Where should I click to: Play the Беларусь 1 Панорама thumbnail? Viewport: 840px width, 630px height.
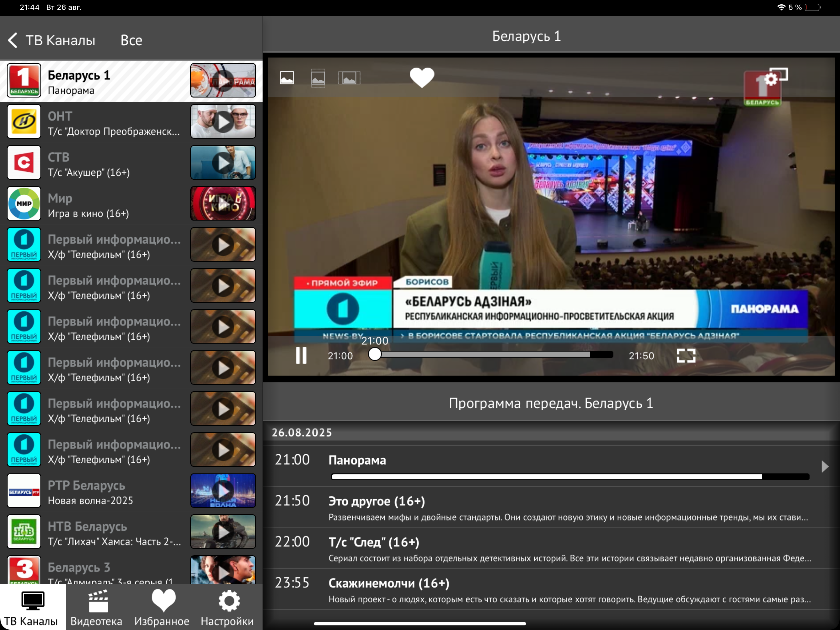223,81
